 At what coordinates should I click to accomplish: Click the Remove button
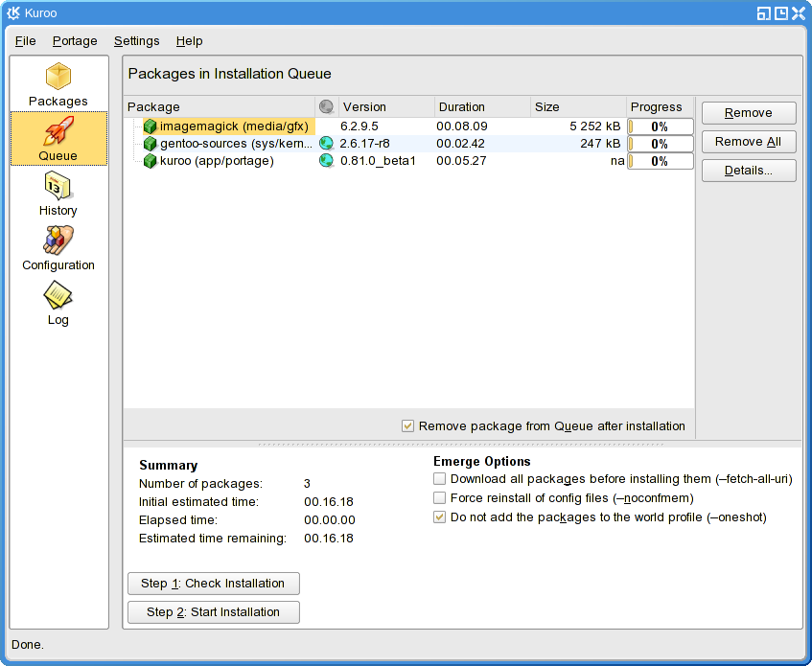click(749, 113)
